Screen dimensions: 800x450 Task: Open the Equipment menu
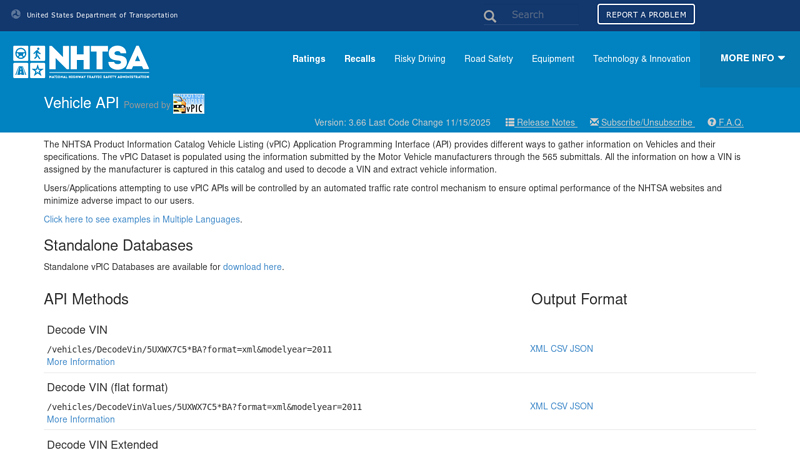[x=553, y=59]
